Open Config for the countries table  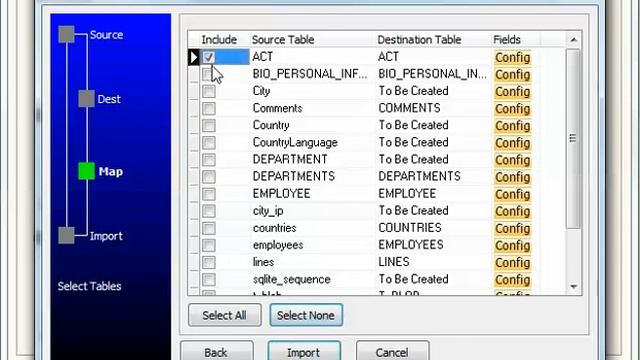pos(513,229)
